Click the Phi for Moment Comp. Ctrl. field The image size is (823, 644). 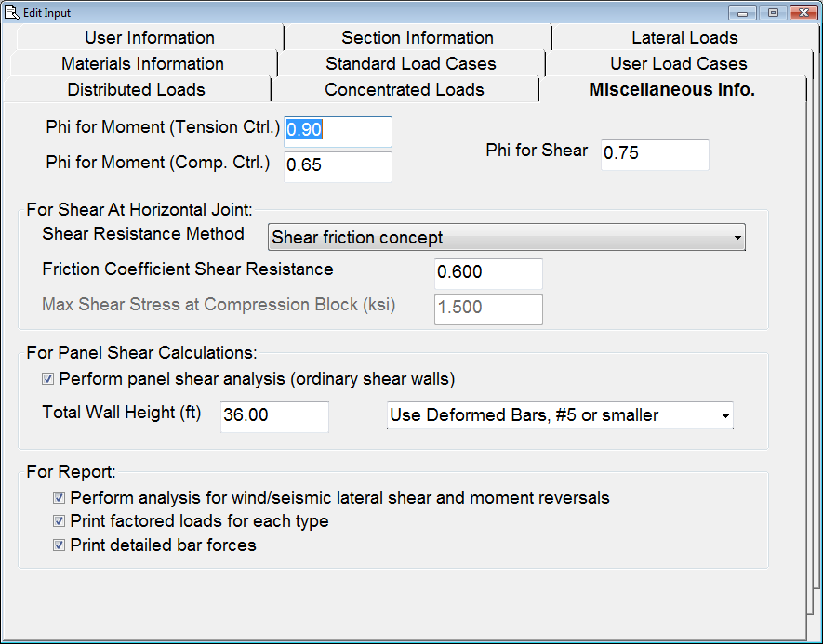(338, 166)
